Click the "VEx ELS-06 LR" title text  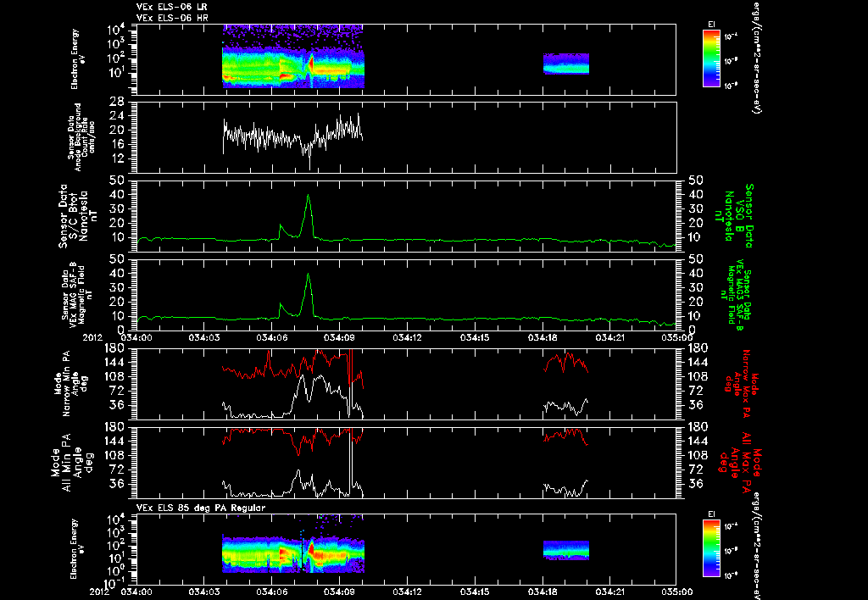pyautogui.click(x=171, y=7)
